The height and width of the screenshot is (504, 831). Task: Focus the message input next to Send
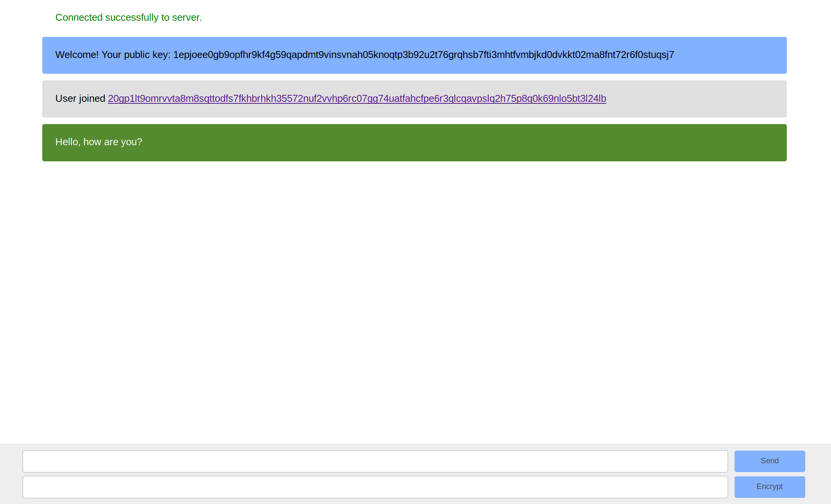375,461
